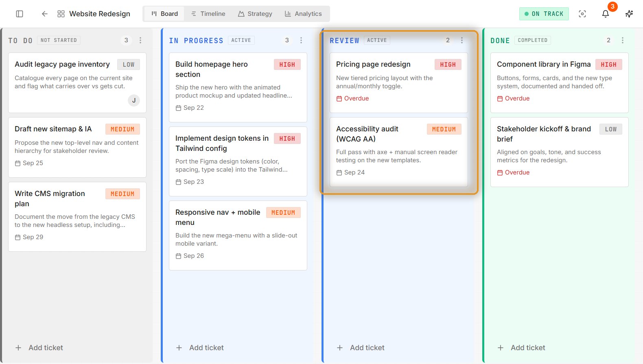Viewport: 643px width, 364px height.
Task: Switch to the Timeline tab
Action: coord(208,14)
